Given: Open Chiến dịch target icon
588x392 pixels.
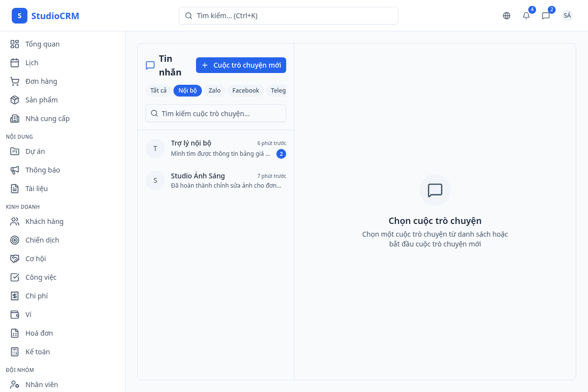Looking at the screenshot, I should point(15,240).
